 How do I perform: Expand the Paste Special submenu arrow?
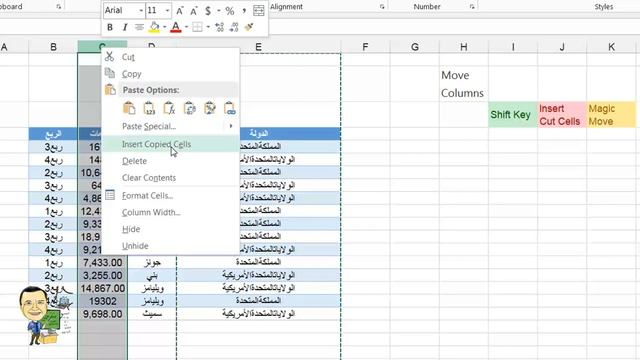[x=231, y=126]
